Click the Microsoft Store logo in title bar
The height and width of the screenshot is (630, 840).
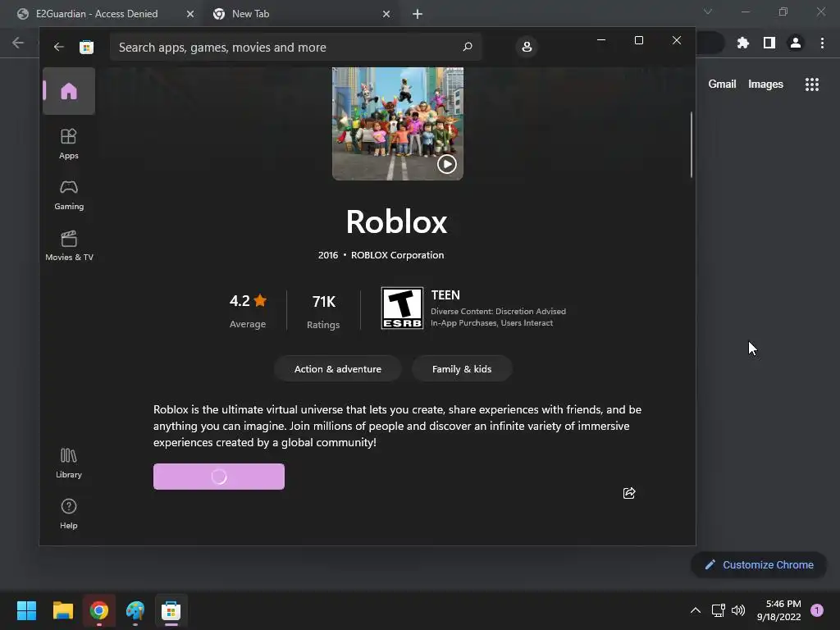(86, 47)
